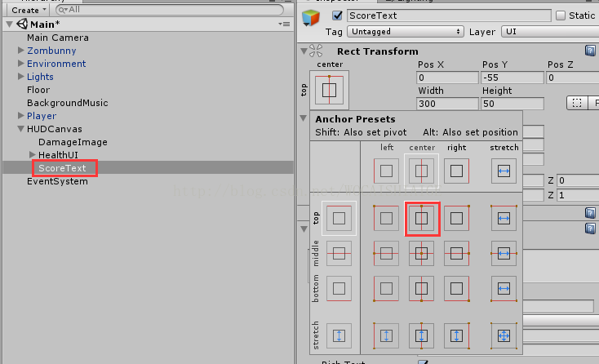Click the top row header anchor icon
The image size is (599, 364).
pyautogui.click(x=339, y=219)
